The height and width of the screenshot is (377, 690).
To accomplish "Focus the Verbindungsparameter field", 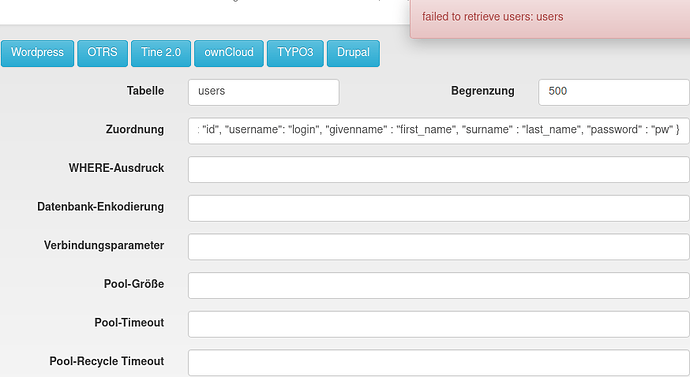I will point(439,247).
